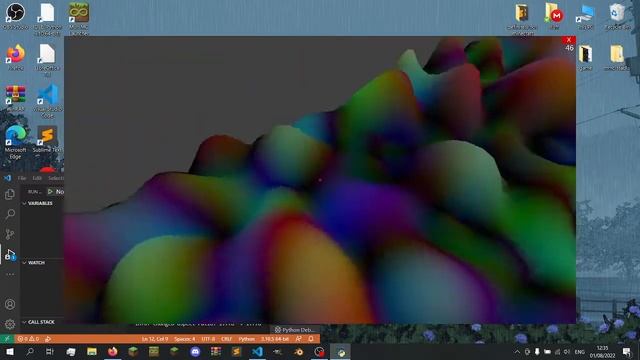Click notifications bell in VS Code status bar

(311, 339)
